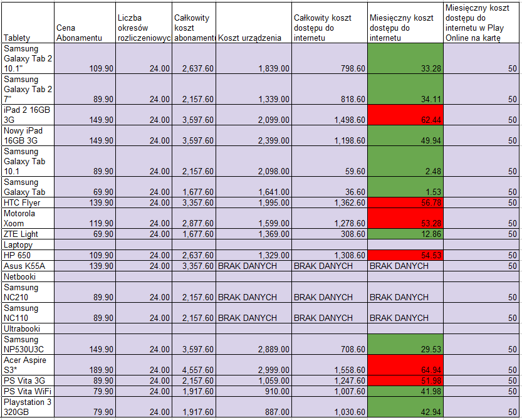Screen dimensions: 522x420
Task: Select the "iPad 2 16GB 3G" cell
Action: click(28, 115)
